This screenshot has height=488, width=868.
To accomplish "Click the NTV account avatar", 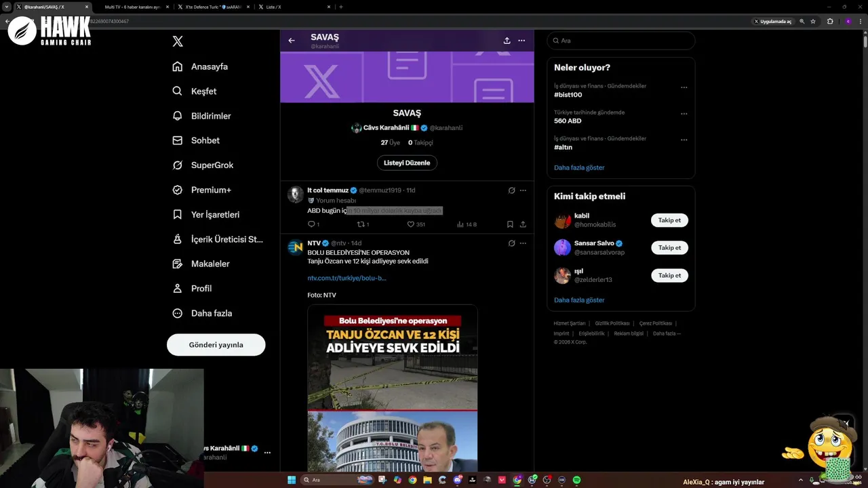I will tap(296, 247).
